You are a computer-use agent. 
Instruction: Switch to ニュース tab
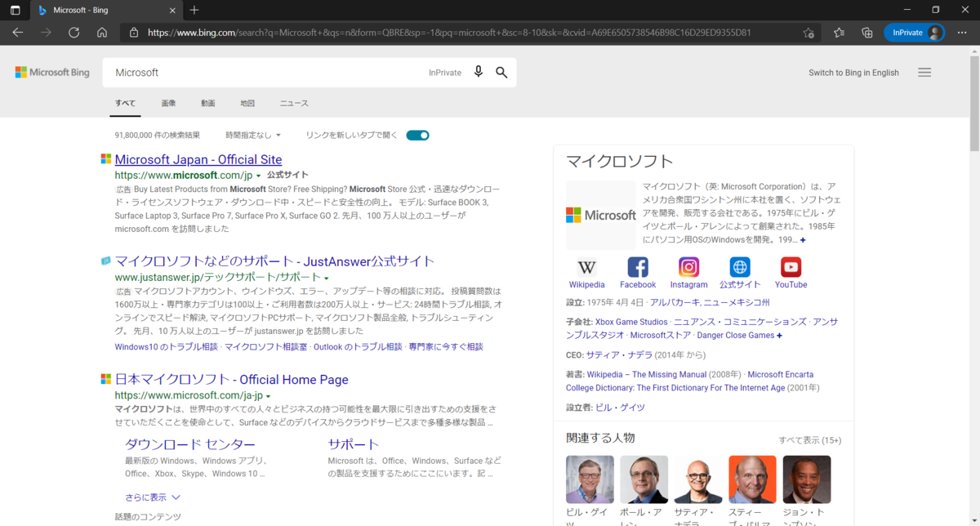point(294,104)
